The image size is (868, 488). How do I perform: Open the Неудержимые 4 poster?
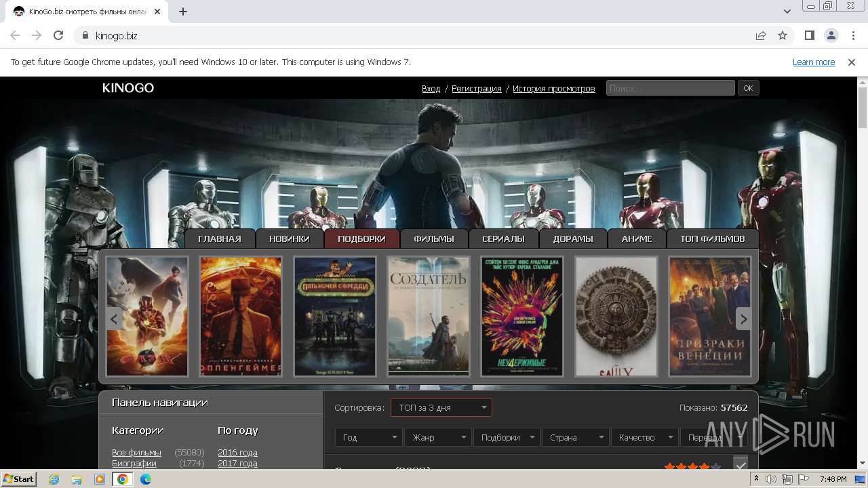point(522,317)
